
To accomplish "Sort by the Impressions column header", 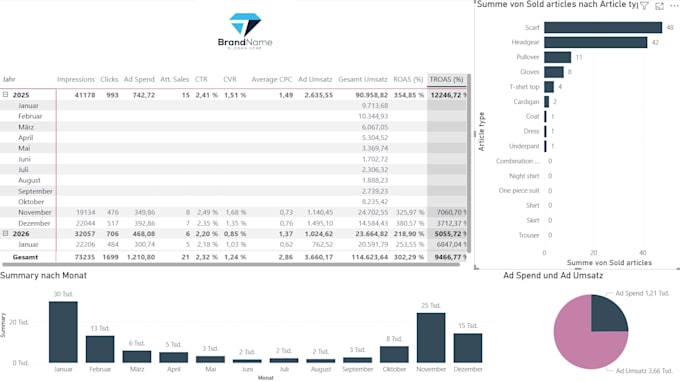I will pyautogui.click(x=75, y=79).
